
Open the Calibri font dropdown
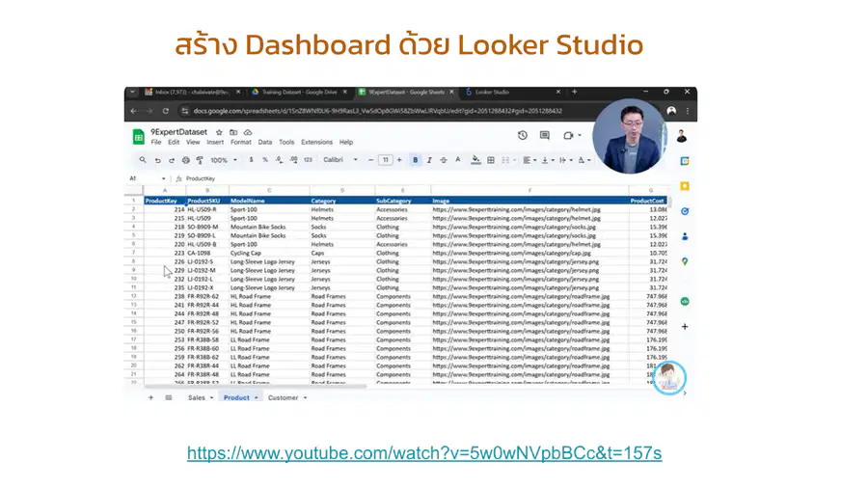tap(339, 160)
